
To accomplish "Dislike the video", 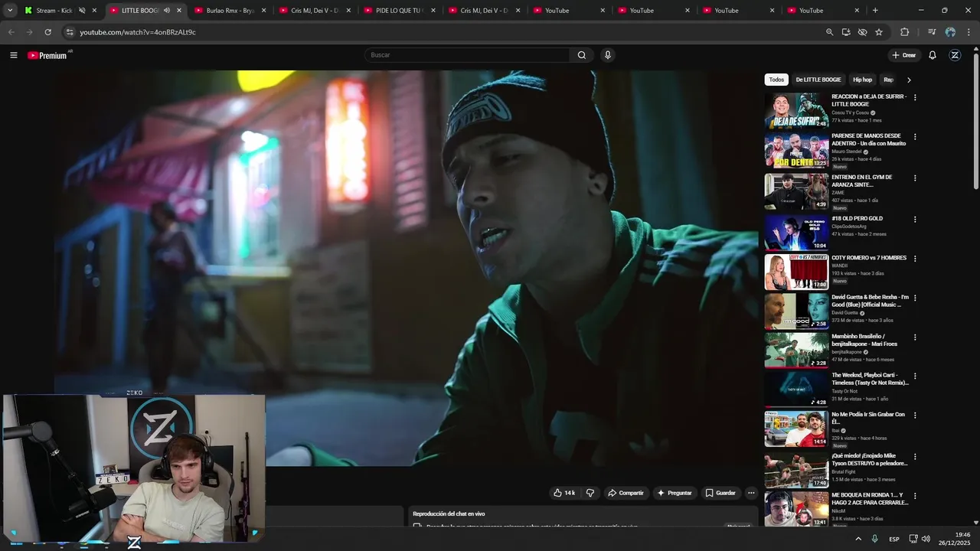I will point(590,493).
